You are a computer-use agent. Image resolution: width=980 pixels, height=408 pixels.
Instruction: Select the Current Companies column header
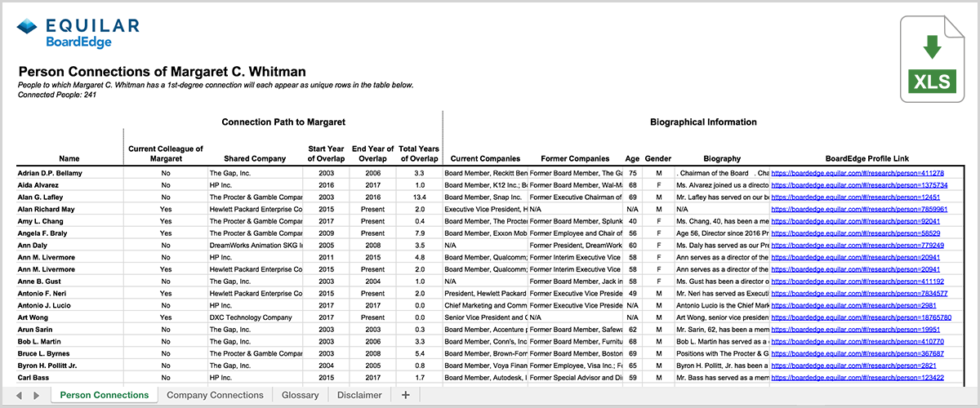point(485,158)
